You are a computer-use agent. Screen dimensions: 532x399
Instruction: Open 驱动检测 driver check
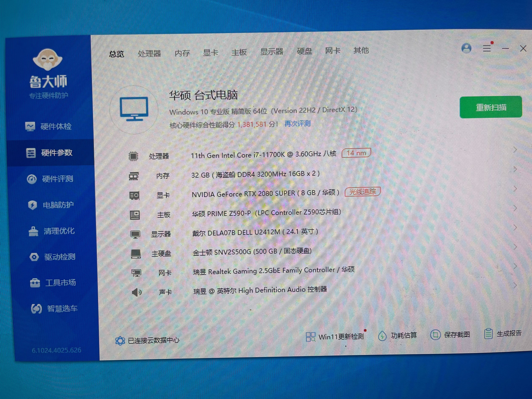click(x=53, y=257)
